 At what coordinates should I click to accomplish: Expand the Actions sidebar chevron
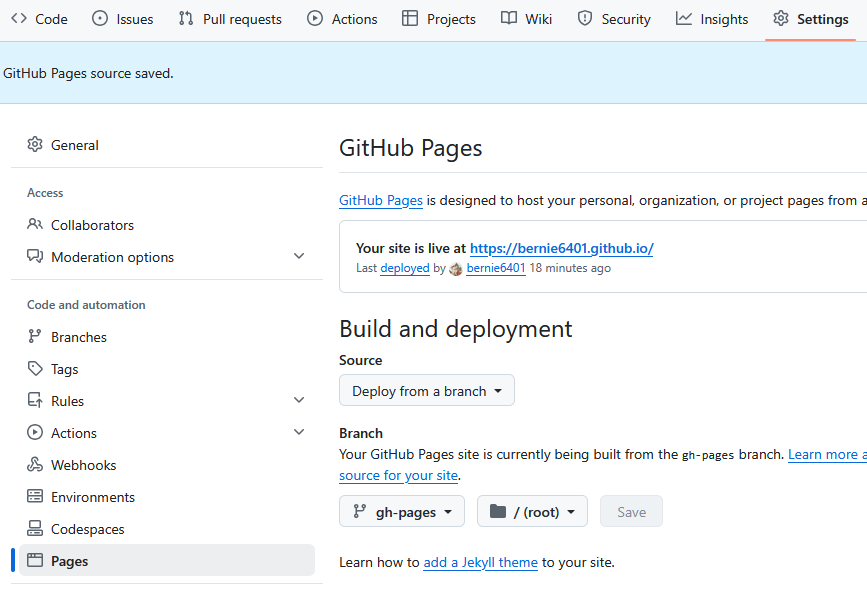click(x=299, y=432)
